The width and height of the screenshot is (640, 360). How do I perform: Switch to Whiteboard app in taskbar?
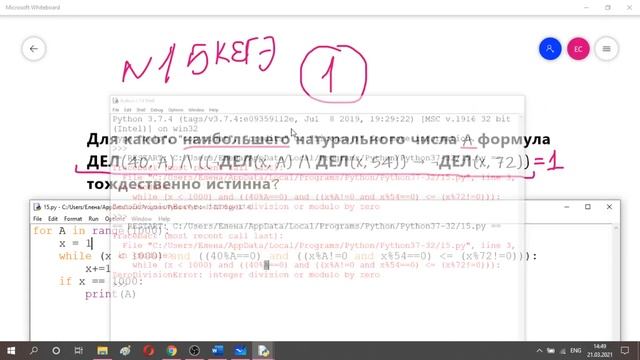(240, 351)
